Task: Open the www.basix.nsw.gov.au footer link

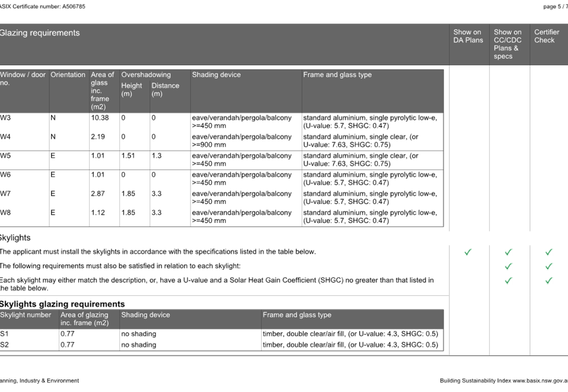Action: pos(540,381)
